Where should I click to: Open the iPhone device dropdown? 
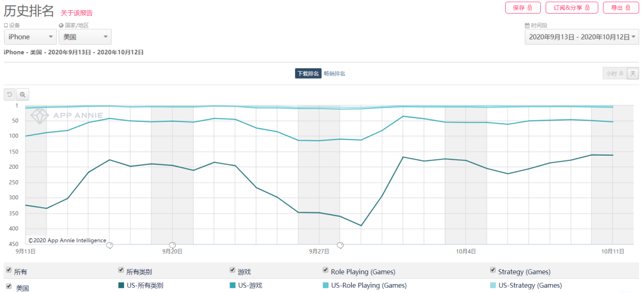[x=30, y=37]
